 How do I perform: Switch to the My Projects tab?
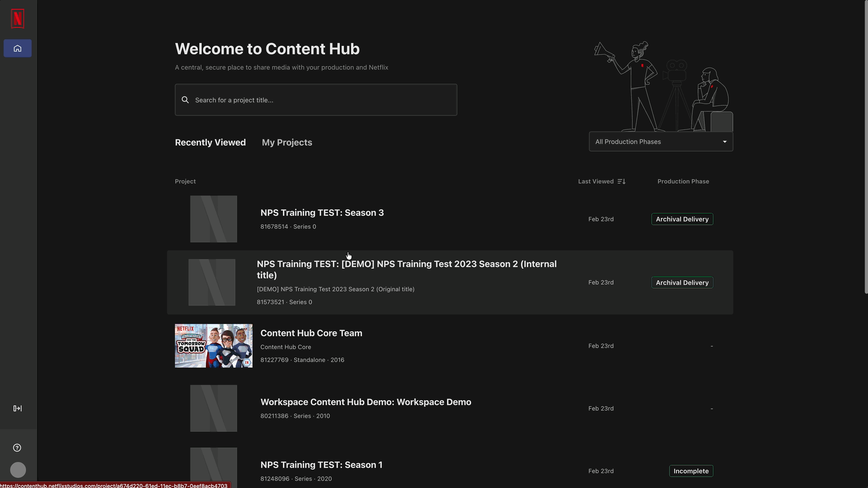click(x=287, y=142)
